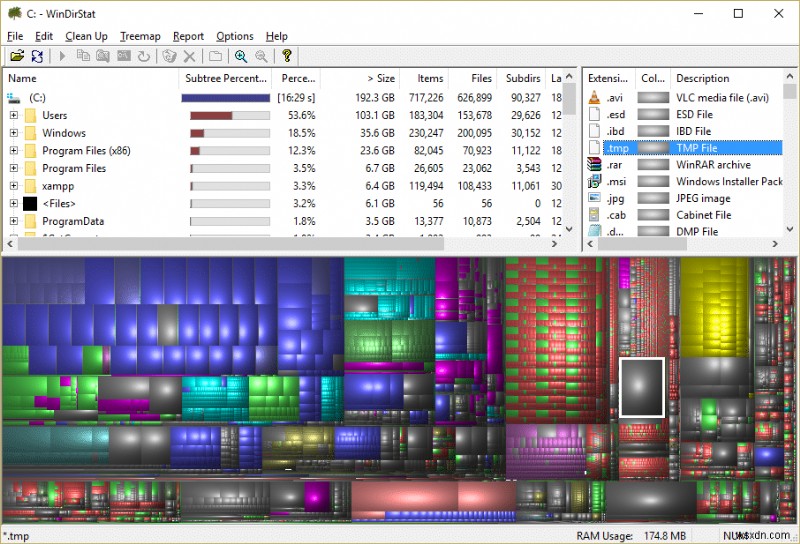Click the color swatch for .jpg extension
Screen dimensions: 800x544
click(653, 198)
